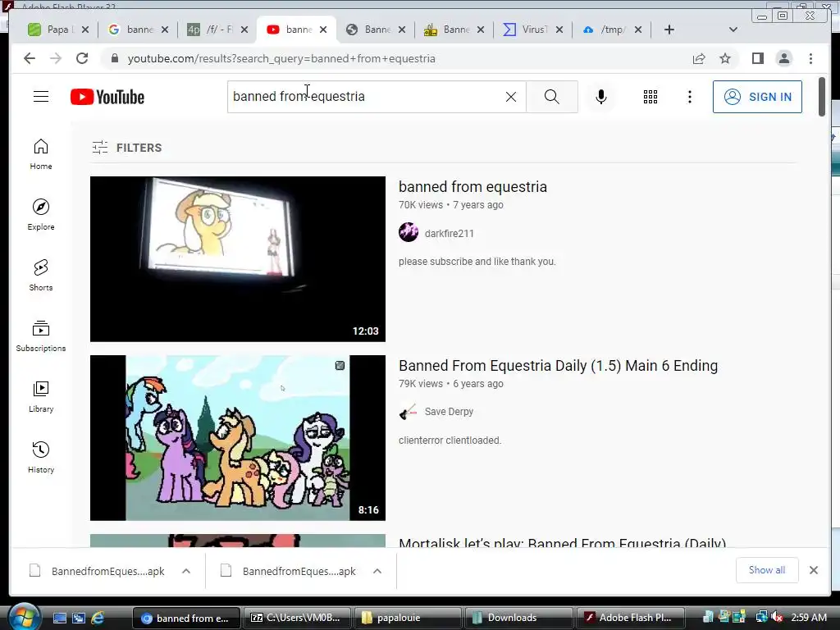Open the YouTube apps grid icon
The height and width of the screenshot is (630, 840).
651,97
